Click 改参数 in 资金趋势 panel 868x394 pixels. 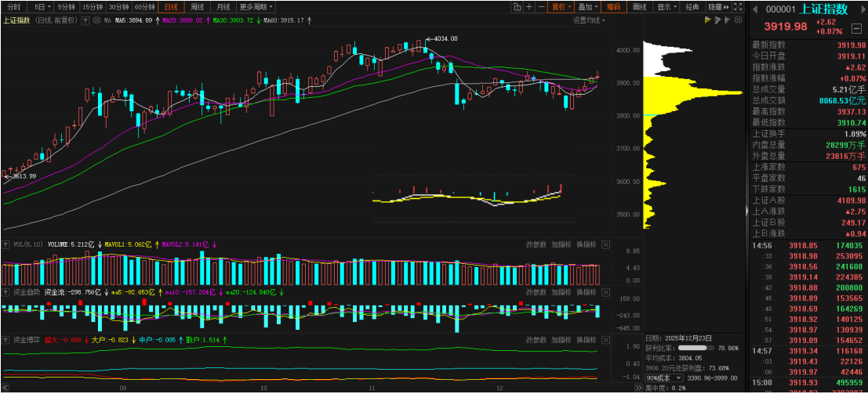536,292
